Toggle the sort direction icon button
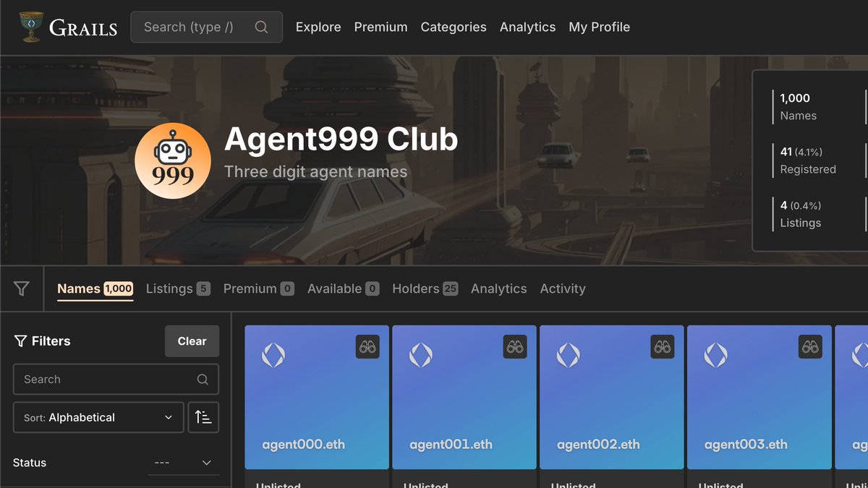 pos(203,417)
